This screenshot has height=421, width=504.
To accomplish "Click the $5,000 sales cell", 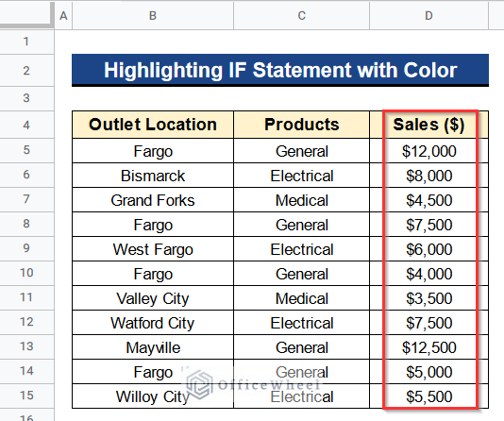I will click(428, 372).
